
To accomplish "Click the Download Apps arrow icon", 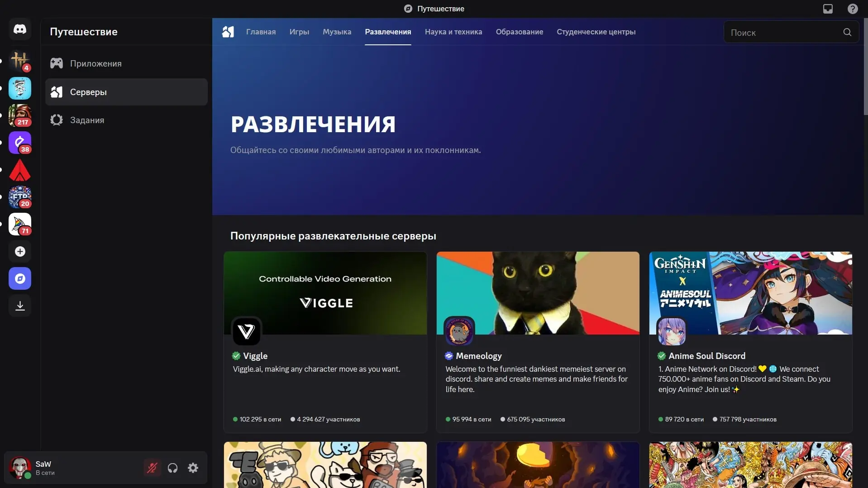I will tap(20, 306).
